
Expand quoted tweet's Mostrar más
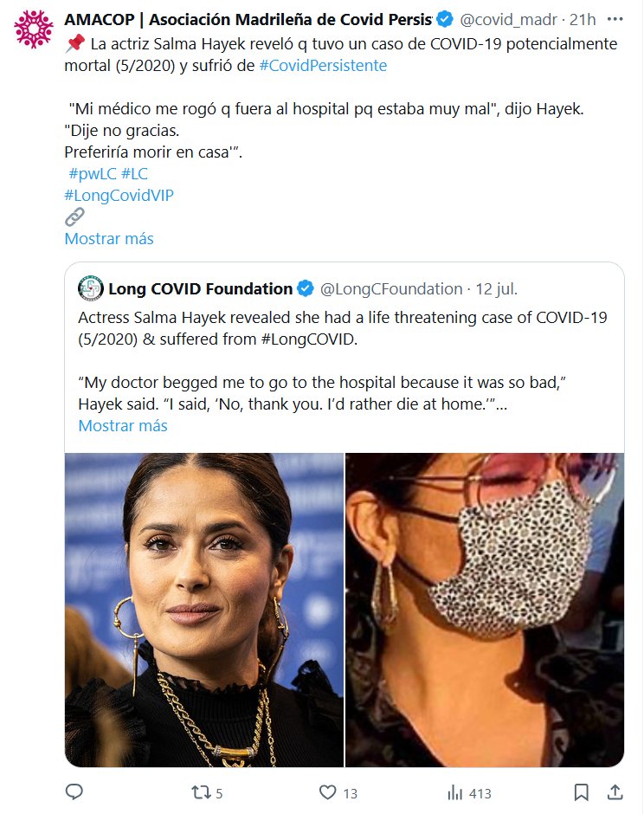(123, 426)
